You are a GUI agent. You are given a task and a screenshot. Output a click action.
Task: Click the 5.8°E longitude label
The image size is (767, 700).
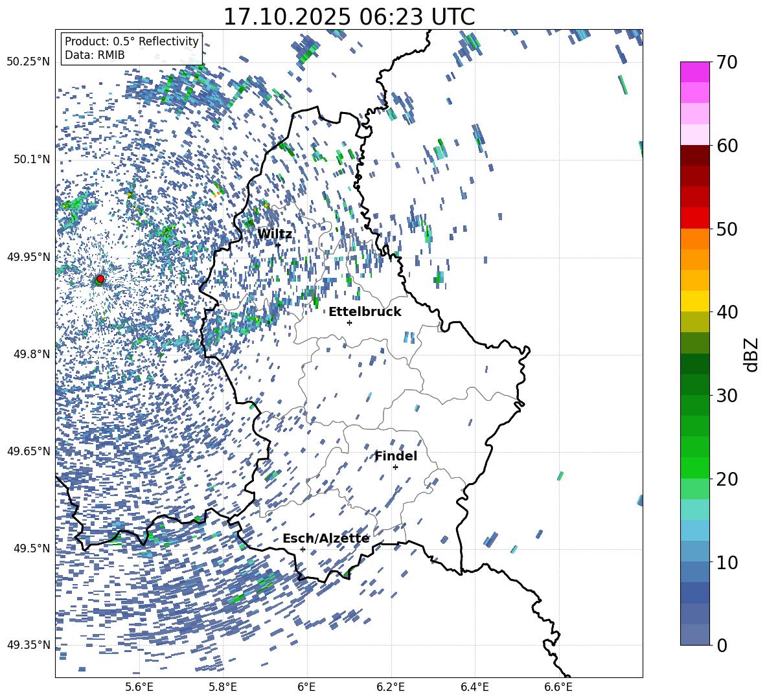pyautogui.click(x=223, y=687)
